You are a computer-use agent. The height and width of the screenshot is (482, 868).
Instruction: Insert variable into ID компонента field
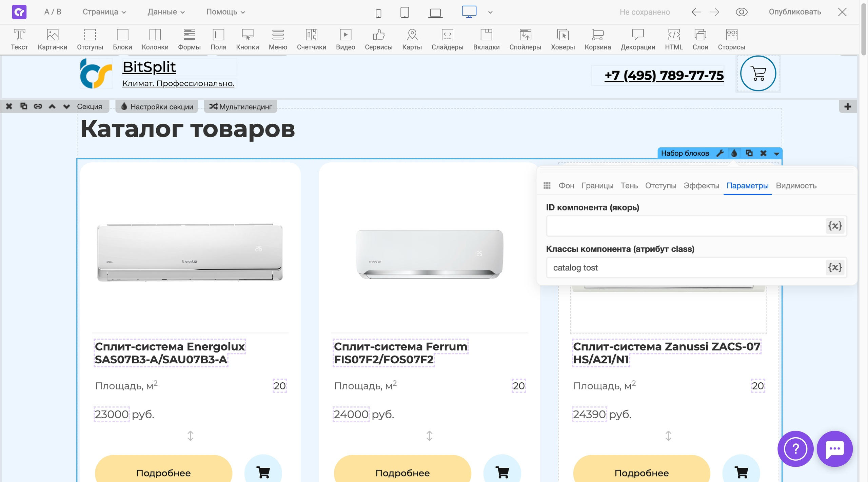click(x=835, y=226)
